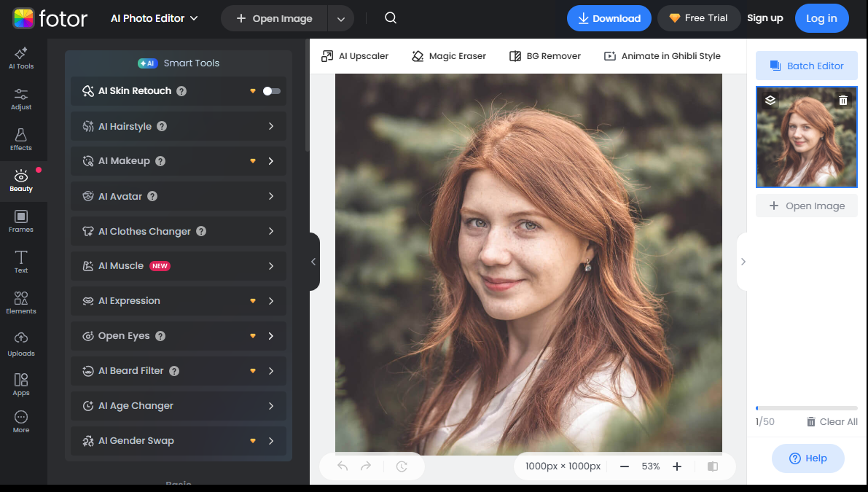The height and width of the screenshot is (492, 868).
Task: Enable the split compare view toggle
Action: click(712, 466)
